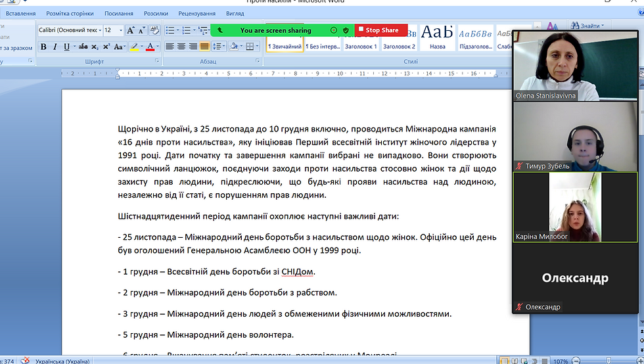Switch to Outline view

pyautogui.click(x=534, y=361)
